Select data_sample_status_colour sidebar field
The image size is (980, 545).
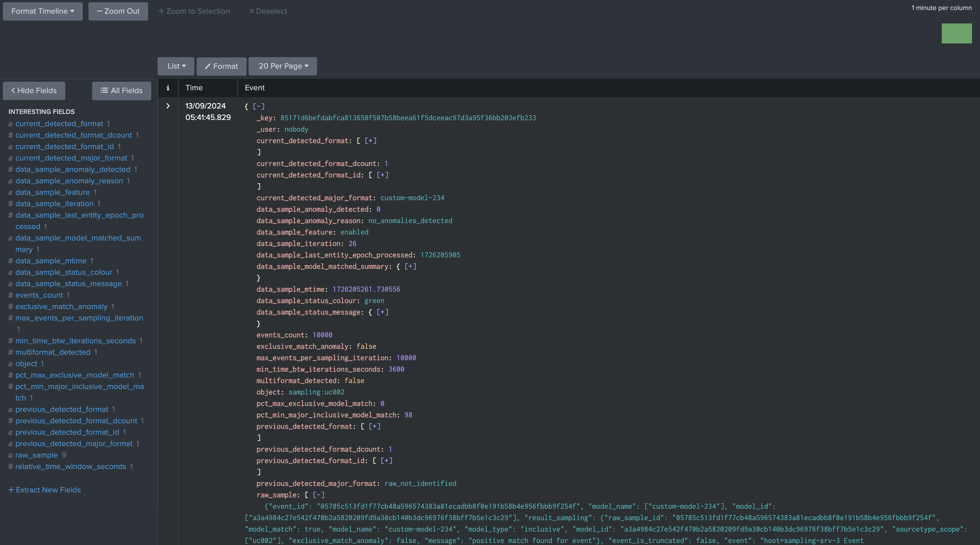pos(64,272)
